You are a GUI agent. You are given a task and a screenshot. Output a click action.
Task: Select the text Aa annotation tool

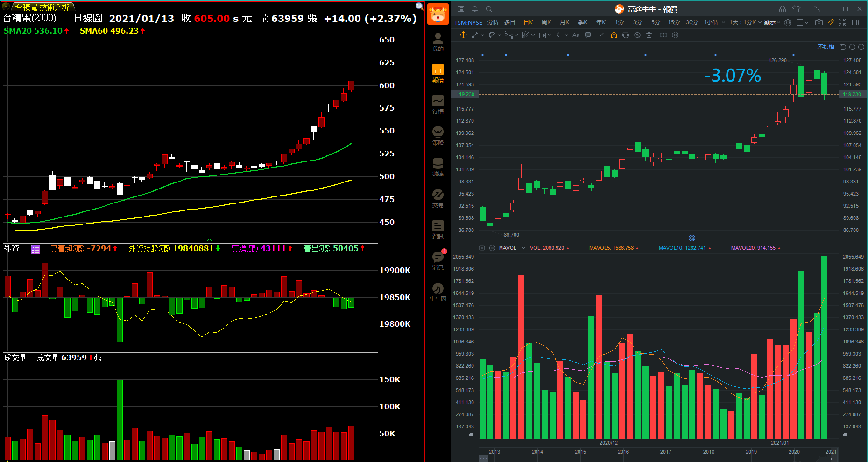click(576, 35)
